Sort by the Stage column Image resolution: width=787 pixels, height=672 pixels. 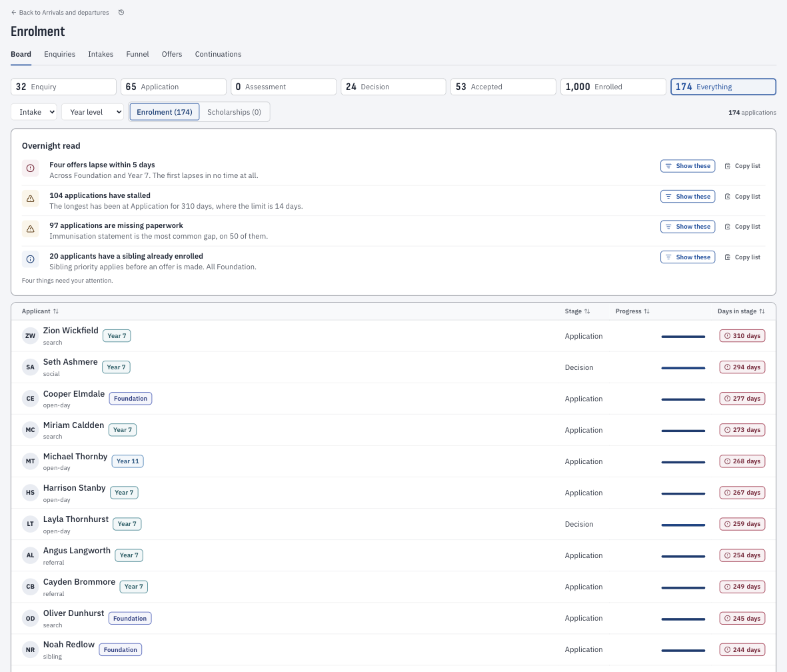click(x=577, y=311)
